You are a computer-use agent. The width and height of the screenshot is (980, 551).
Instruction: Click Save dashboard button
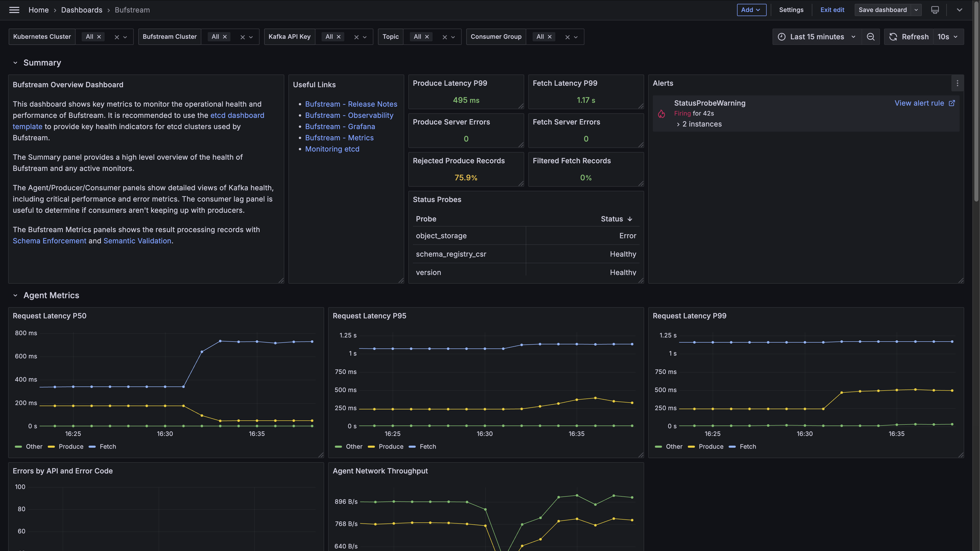[883, 10]
